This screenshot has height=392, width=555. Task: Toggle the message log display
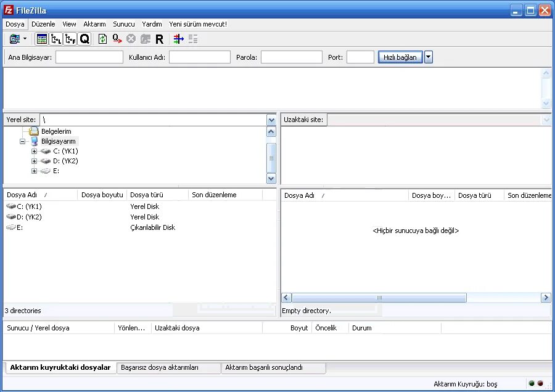[42, 39]
